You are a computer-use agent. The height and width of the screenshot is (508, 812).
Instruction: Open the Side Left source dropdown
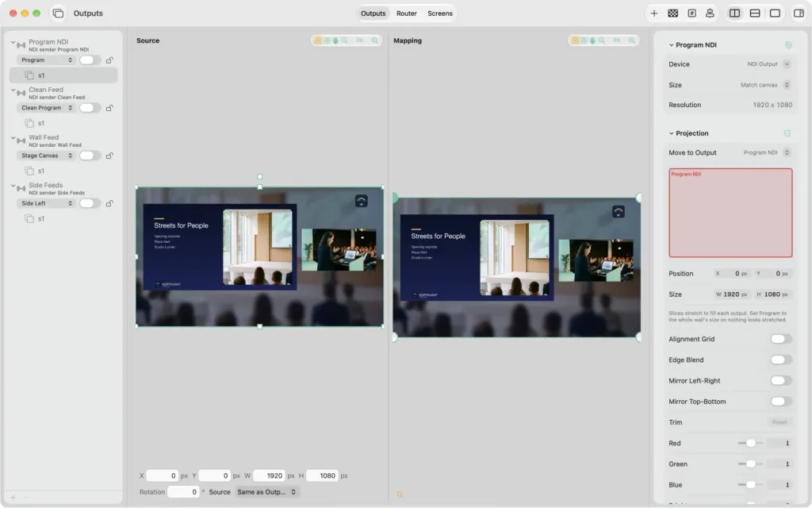click(47, 203)
